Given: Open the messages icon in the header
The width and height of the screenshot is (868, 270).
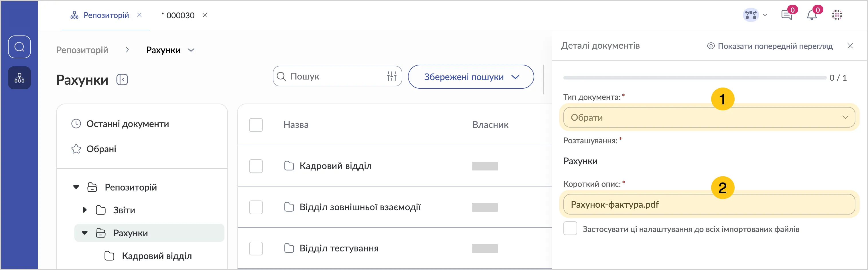Looking at the screenshot, I should [786, 15].
